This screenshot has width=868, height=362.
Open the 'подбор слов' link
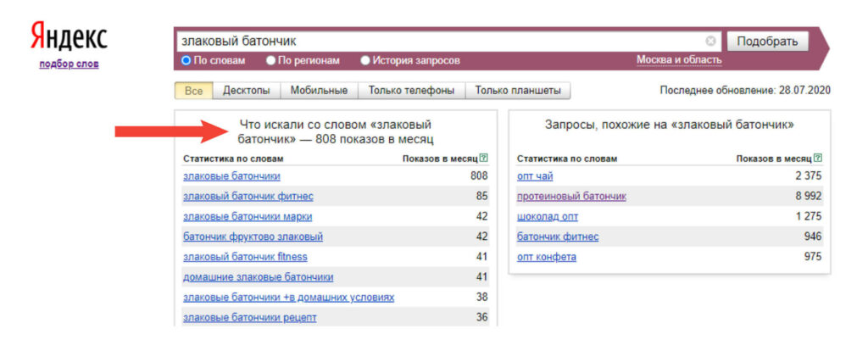coord(69,64)
